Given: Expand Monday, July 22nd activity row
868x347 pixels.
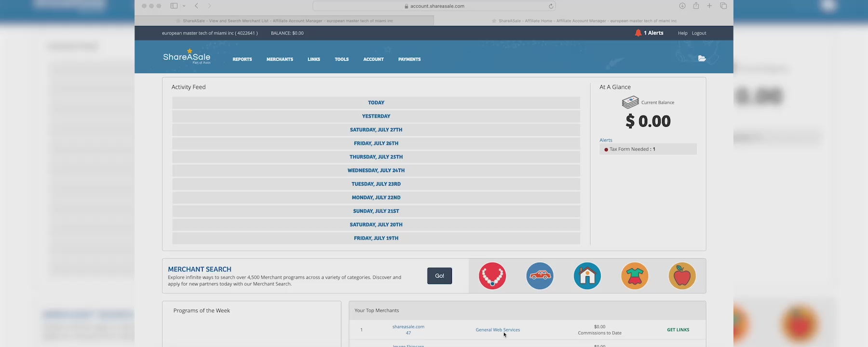Looking at the screenshot, I should coord(376,197).
